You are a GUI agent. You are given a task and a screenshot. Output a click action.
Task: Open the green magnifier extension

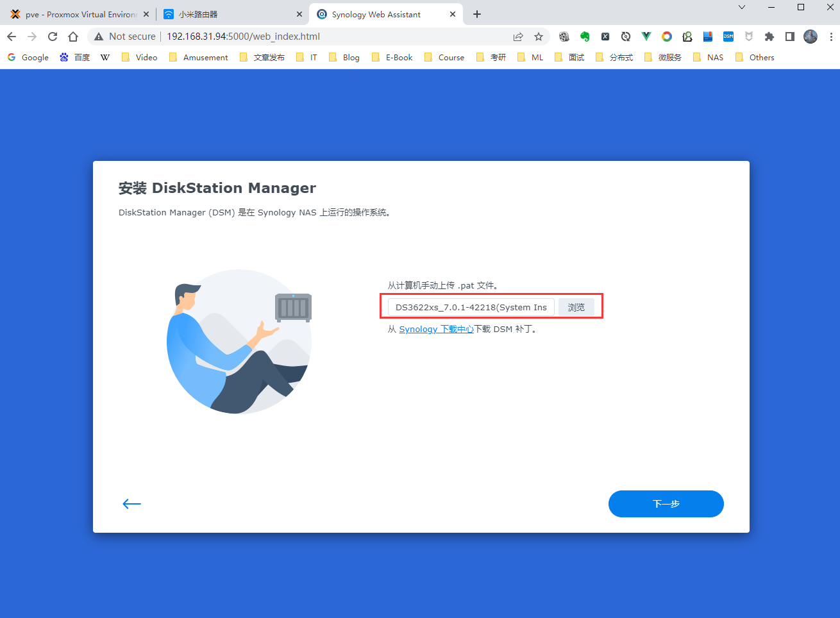(687, 37)
